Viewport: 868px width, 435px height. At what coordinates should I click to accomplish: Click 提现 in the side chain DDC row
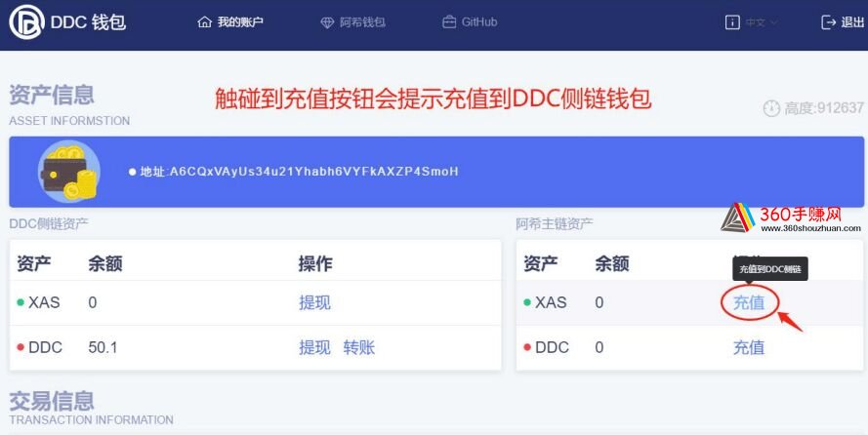click(x=314, y=347)
